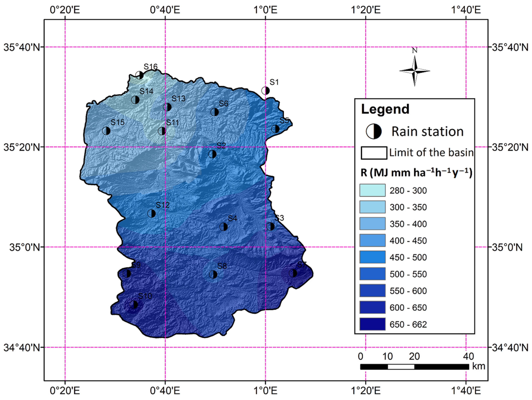532x400 pixels.
Task: Click the S13 rain station marker
Action: pos(167,107)
